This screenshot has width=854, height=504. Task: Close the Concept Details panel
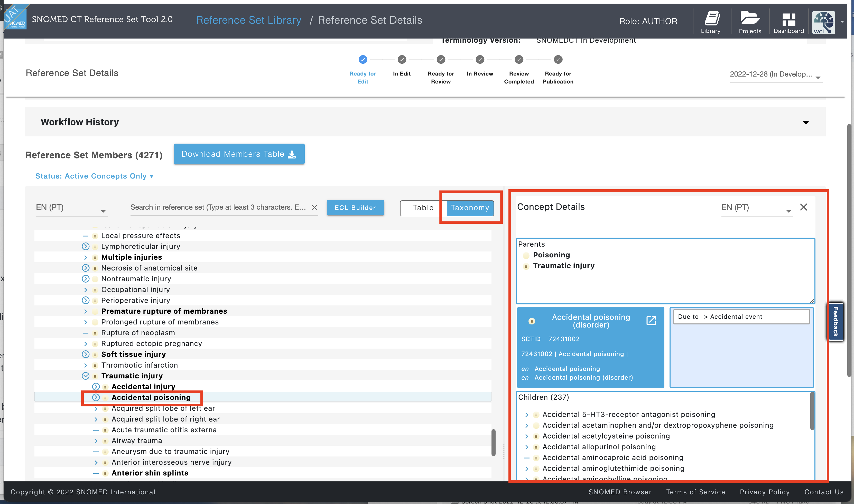tap(803, 207)
